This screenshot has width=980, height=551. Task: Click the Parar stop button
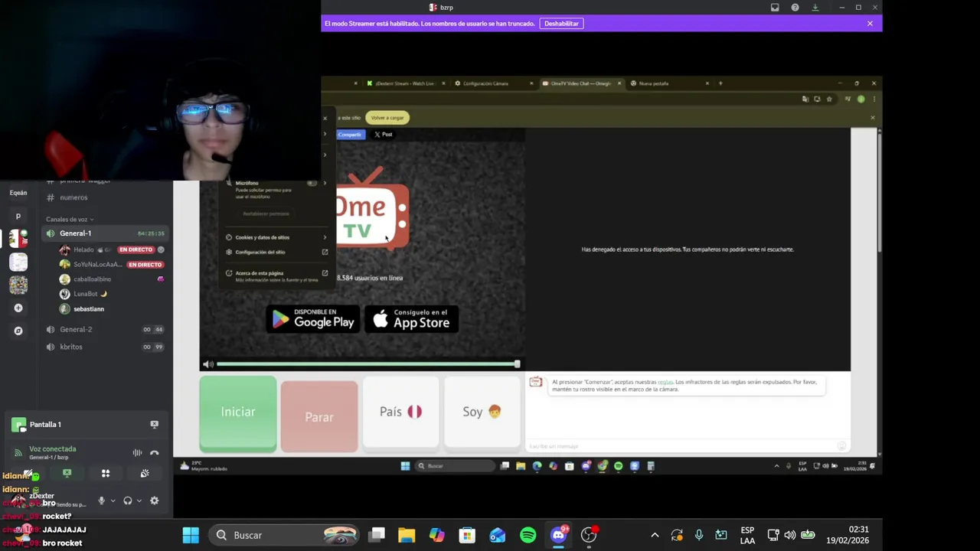tap(319, 416)
